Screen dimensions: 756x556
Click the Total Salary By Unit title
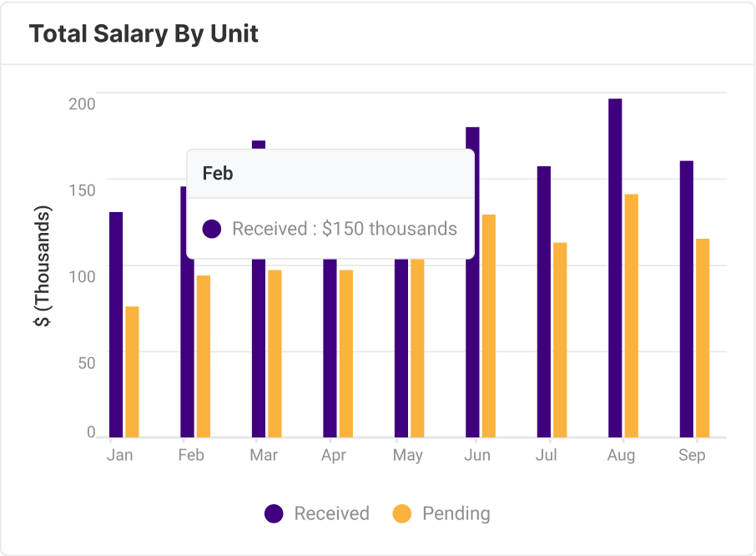pyautogui.click(x=144, y=34)
